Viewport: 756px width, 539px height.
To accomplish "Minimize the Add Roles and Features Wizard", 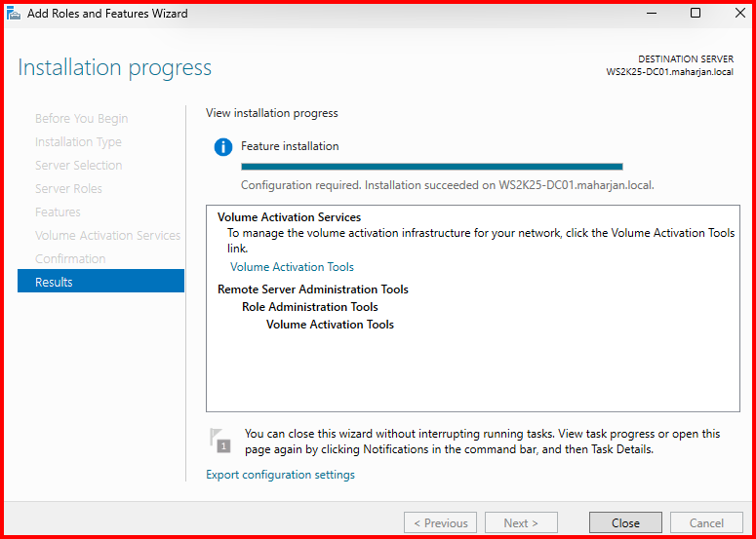I will tap(650, 14).
